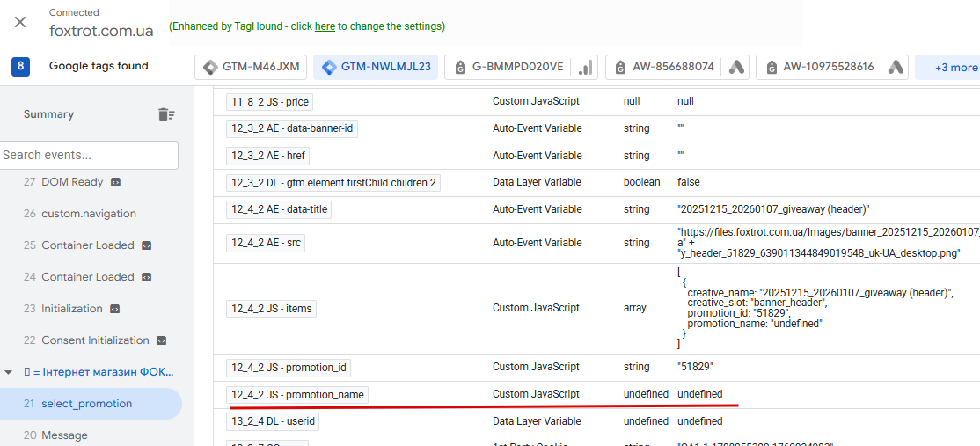Click the badge icon on Container Loaded 25

[x=147, y=245]
